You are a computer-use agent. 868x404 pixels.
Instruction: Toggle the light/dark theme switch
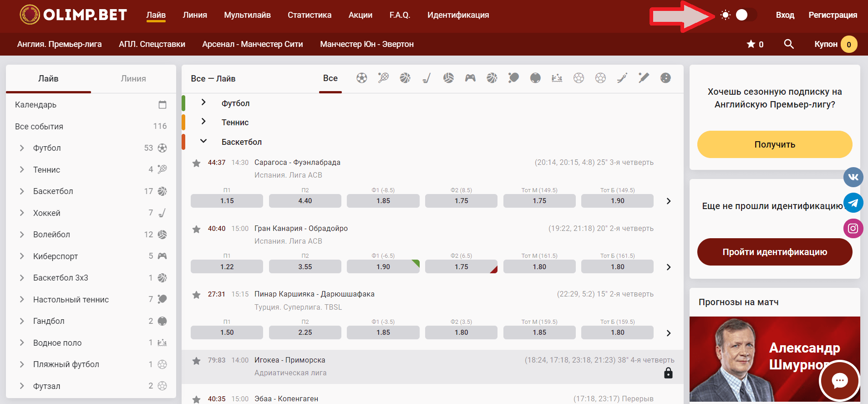tap(746, 15)
